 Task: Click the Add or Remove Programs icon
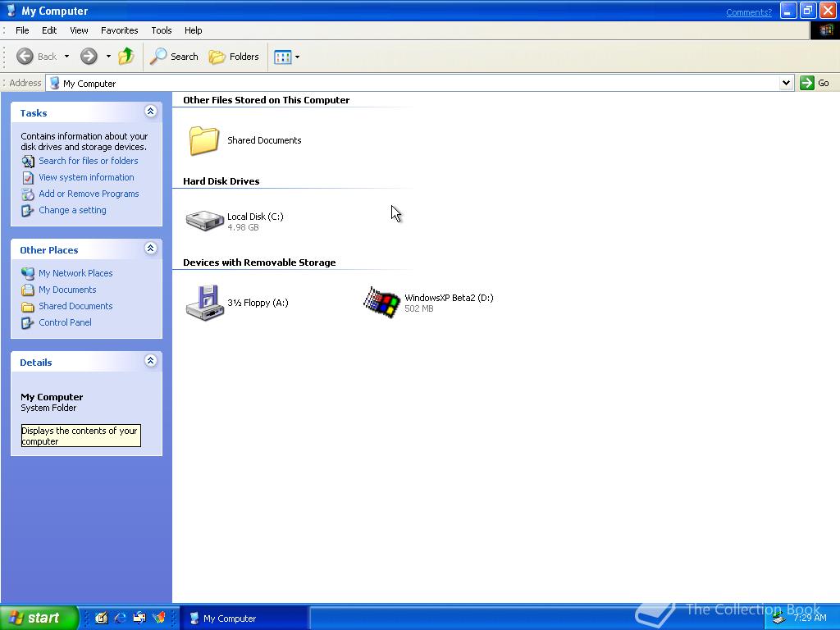point(28,194)
